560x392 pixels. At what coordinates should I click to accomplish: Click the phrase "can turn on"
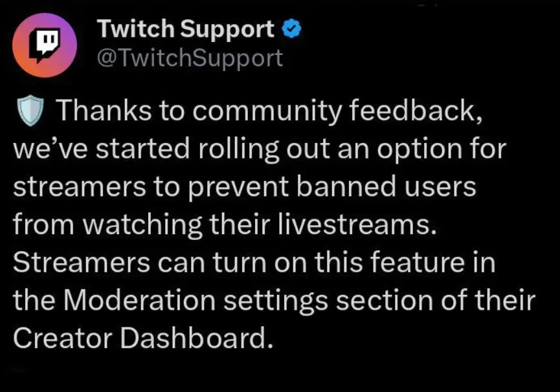pos(240,264)
